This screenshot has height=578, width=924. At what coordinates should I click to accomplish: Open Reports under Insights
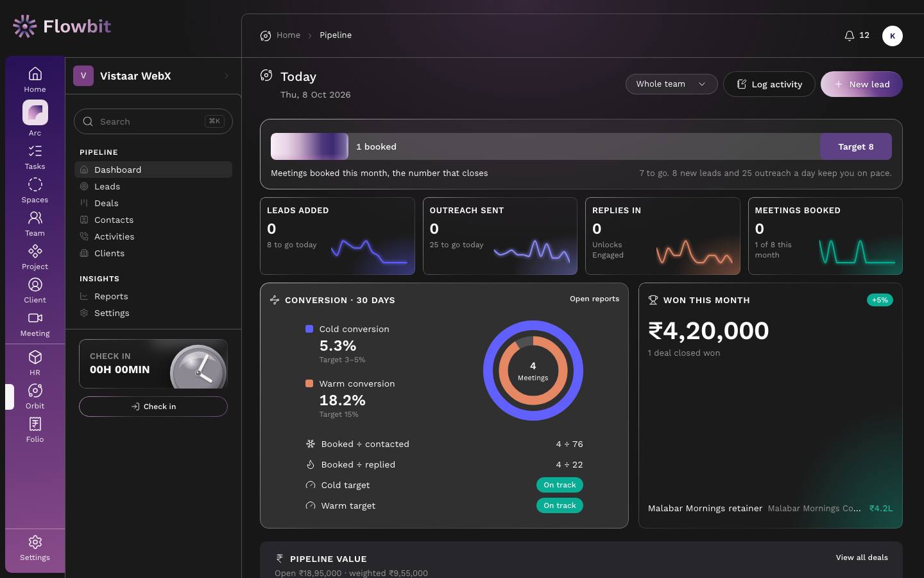pyautogui.click(x=153, y=296)
